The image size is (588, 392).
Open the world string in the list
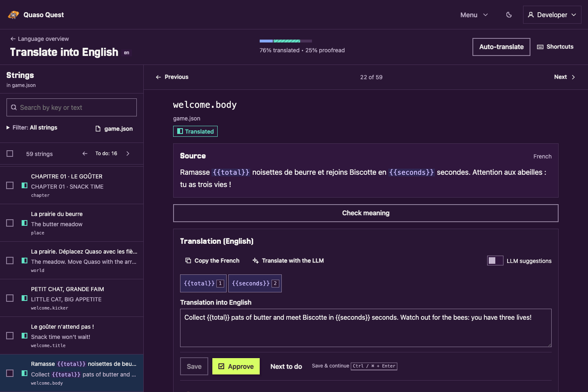tap(72, 261)
